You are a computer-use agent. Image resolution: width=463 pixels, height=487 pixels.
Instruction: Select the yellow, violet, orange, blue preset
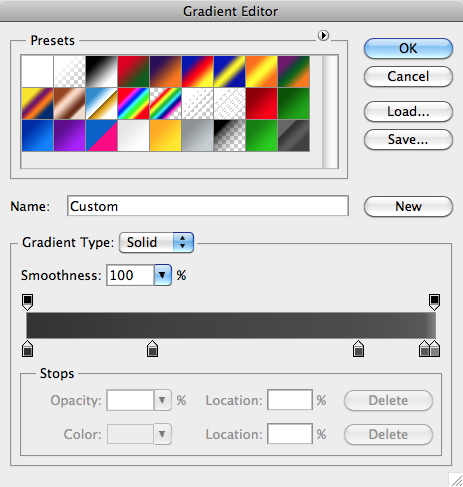pos(38,104)
